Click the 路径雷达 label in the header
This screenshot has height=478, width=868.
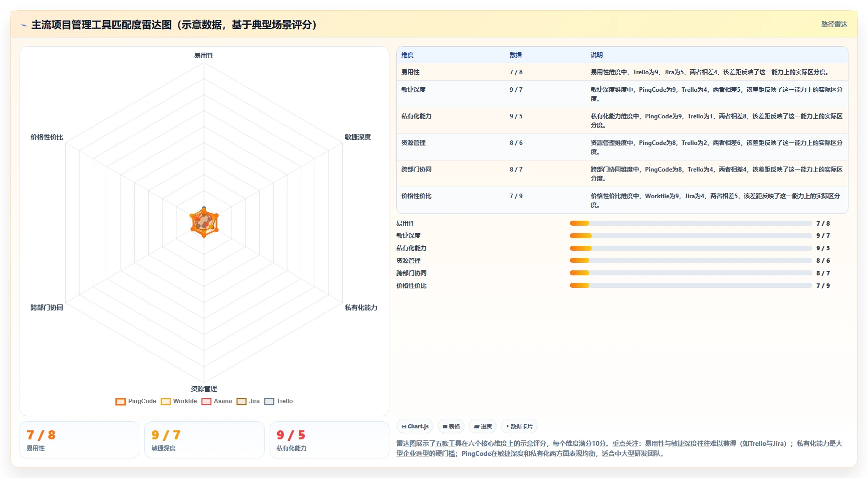(x=834, y=24)
